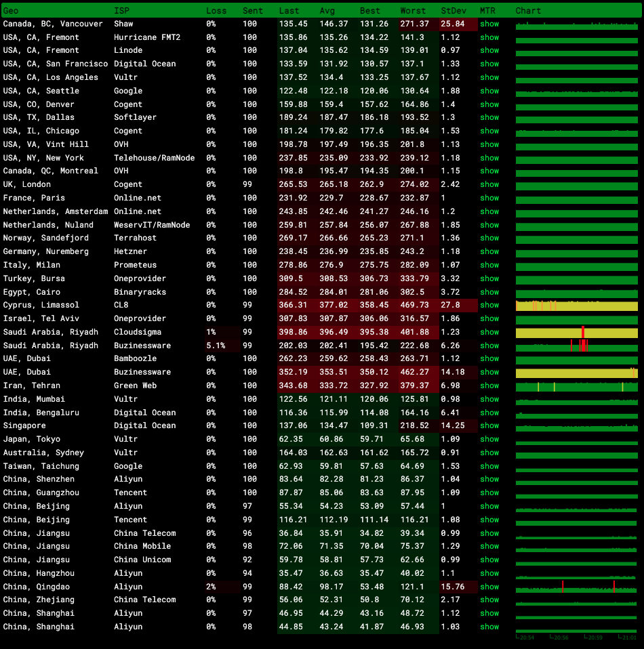Show MTR for China Qingdao Aliyun
This screenshot has height=649, width=644.
pos(489,587)
